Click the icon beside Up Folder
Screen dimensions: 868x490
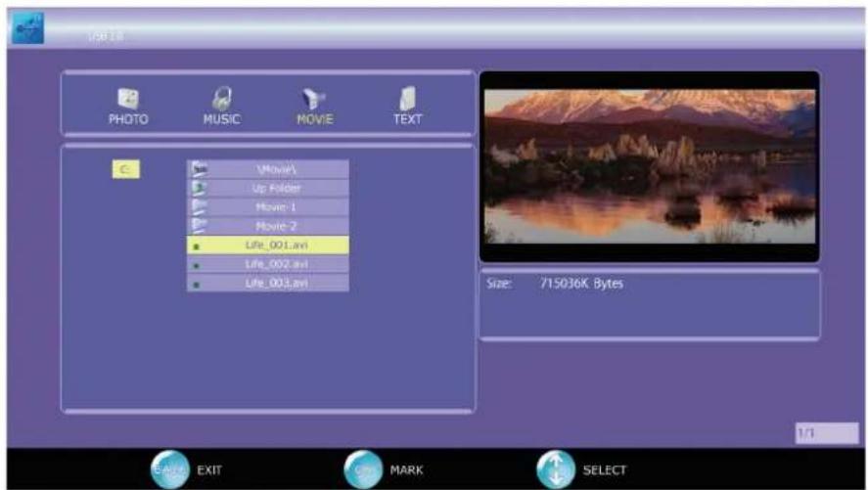pyautogui.click(x=199, y=188)
